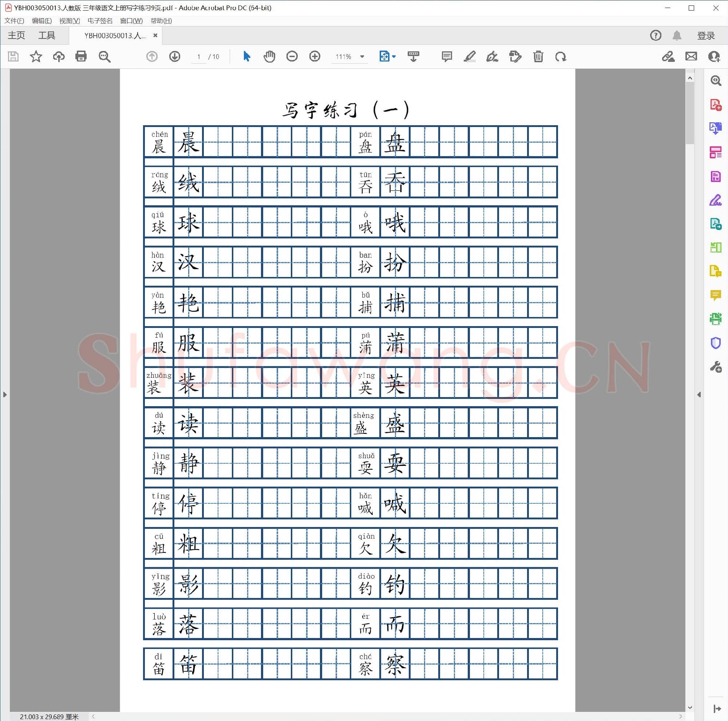
Task: Toggle the selection arrow tool
Action: (246, 56)
